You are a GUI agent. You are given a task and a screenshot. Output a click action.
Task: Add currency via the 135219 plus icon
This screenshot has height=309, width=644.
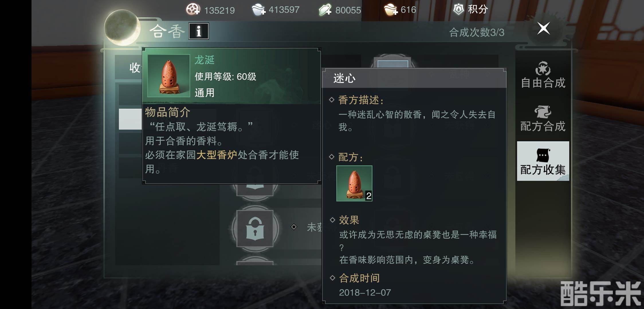pyautogui.click(x=193, y=9)
